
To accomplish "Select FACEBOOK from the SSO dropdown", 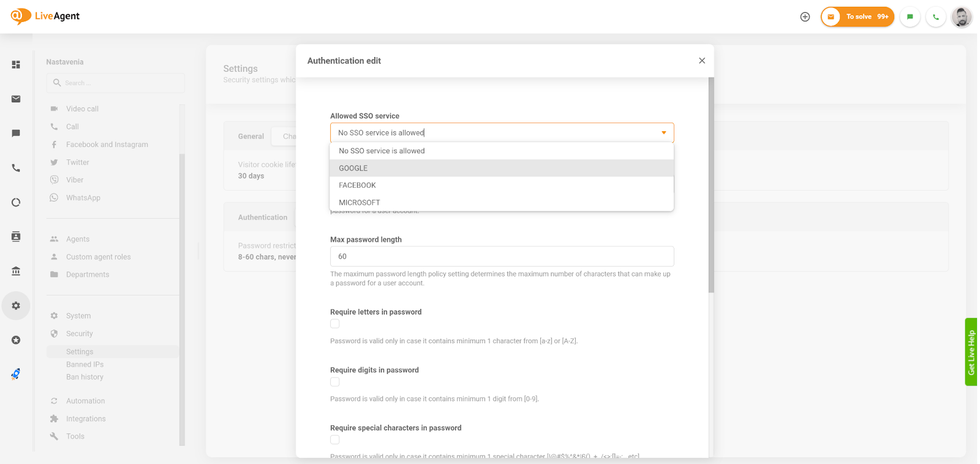I will pyautogui.click(x=502, y=185).
